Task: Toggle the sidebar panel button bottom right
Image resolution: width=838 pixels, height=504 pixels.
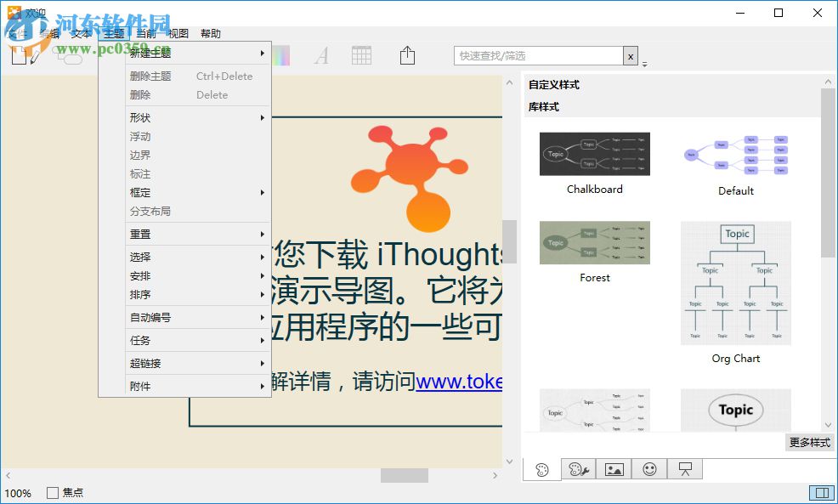Action: tap(823, 492)
